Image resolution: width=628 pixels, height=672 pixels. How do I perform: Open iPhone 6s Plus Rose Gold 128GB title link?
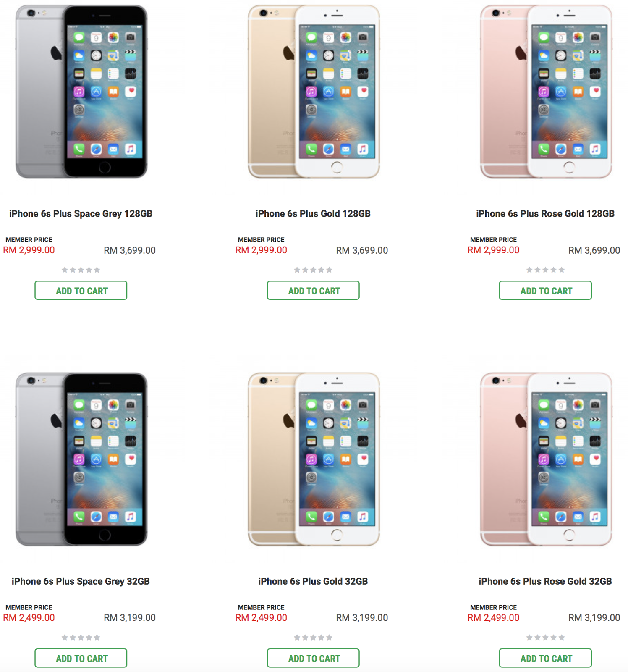(x=545, y=214)
